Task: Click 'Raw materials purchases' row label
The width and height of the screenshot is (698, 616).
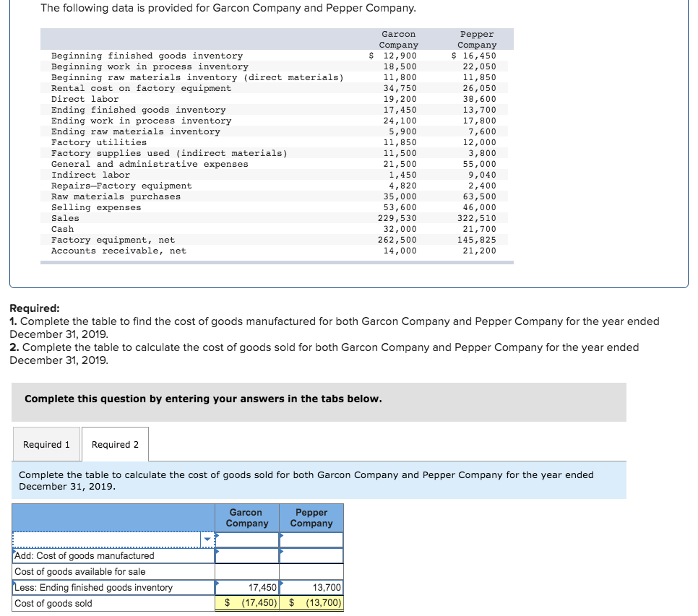Action: [116, 196]
